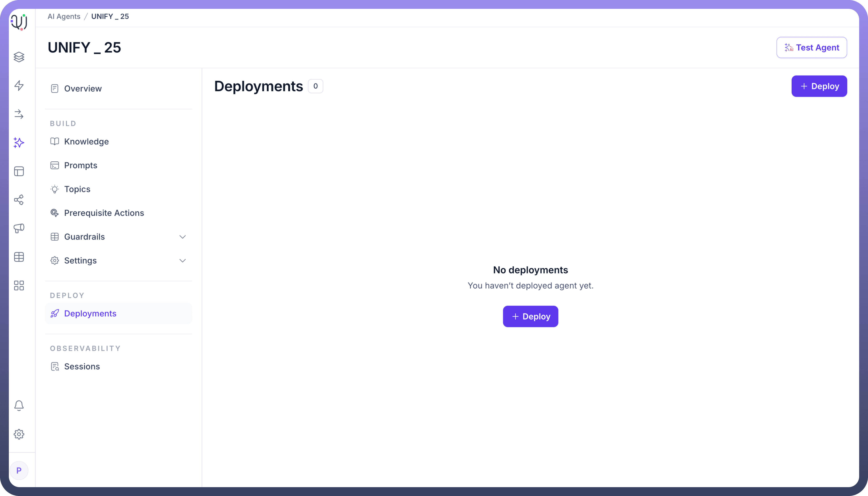Open the share nodes icon in sidebar
The image size is (868, 496).
19,200
